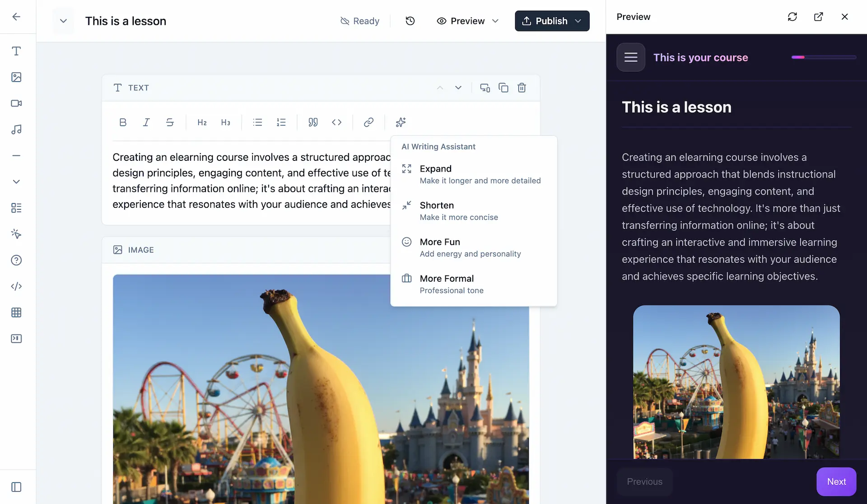This screenshot has width=867, height=504.
Task: Delete the Text block
Action: coord(522,87)
